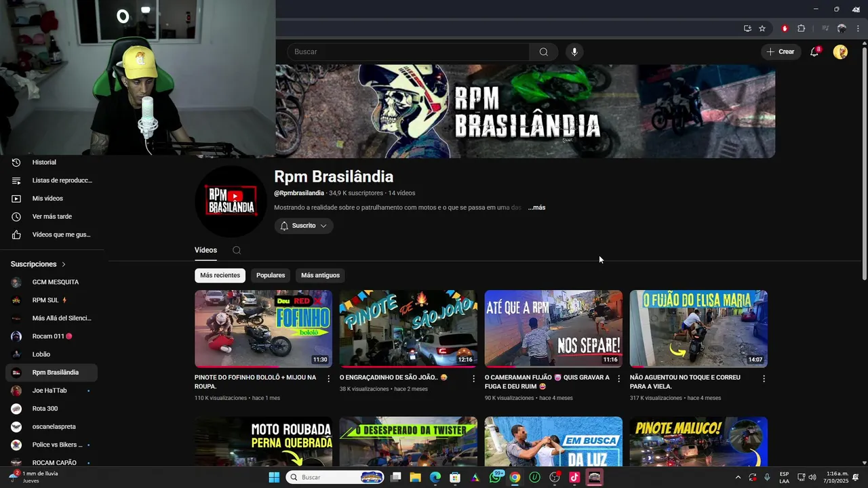Click the voice search microphone icon

[574, 52]
